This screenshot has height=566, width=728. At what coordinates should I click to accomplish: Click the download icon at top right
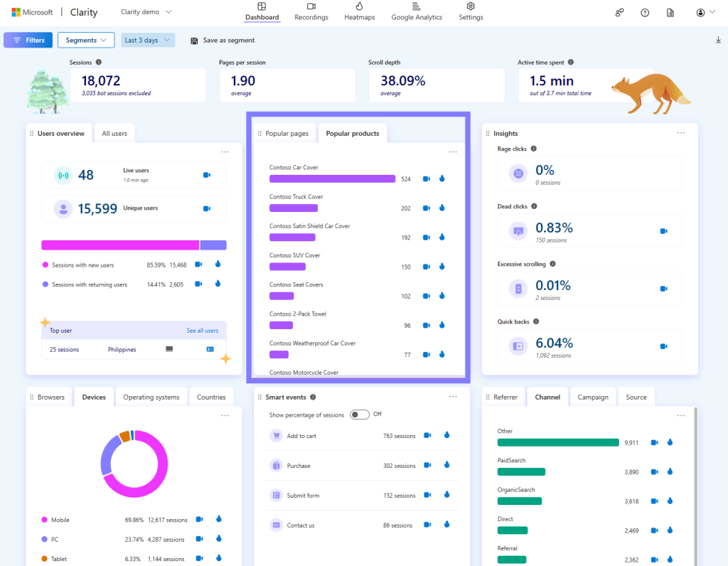tap(717, 41)
